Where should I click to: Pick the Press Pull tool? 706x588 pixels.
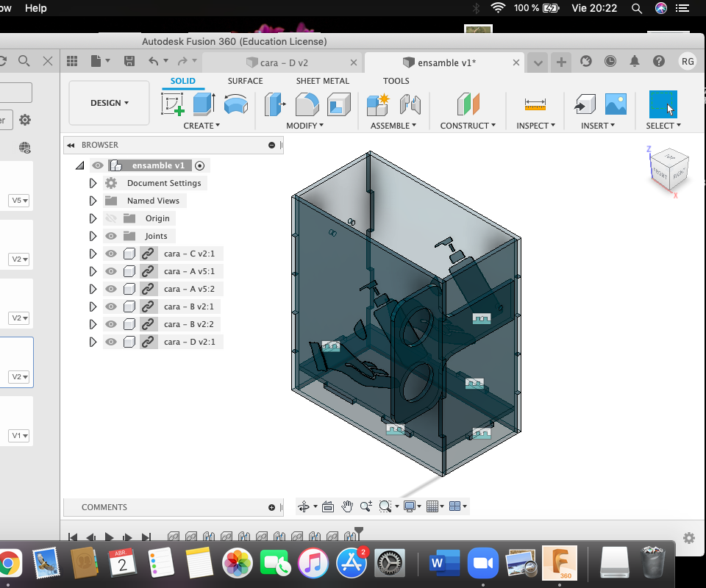(x=274, y=104)
